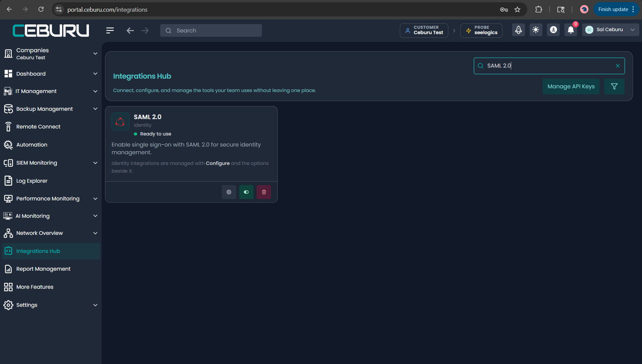Click Ready to use status text
The height and width of the screenshot is (364, 642).
pyautogui.click(x=156, y=134)
